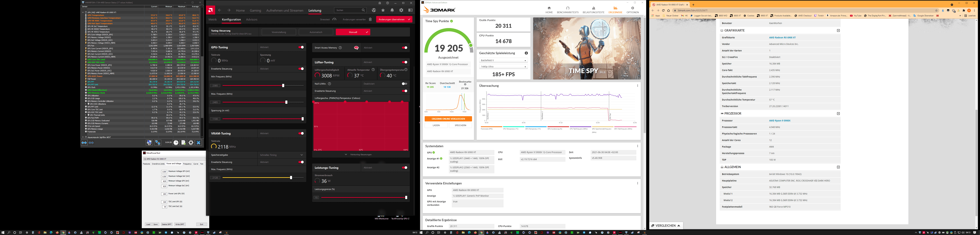Discard changes with trash icon in Radeon
Screen dimensions: 980x235
[x=370, y=19]
